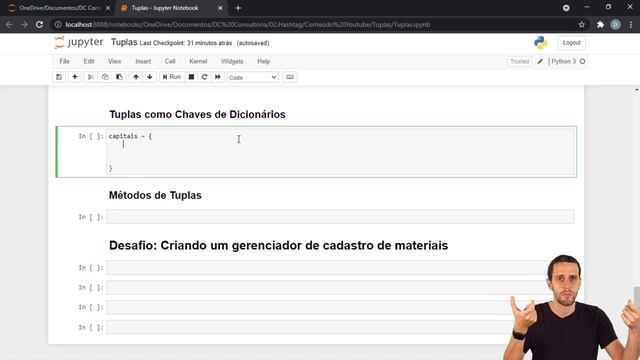Viewport: 640px width, 360px height.
Task: Close the OneDrive/Documentos browser tab
Action: coord(108,8)
